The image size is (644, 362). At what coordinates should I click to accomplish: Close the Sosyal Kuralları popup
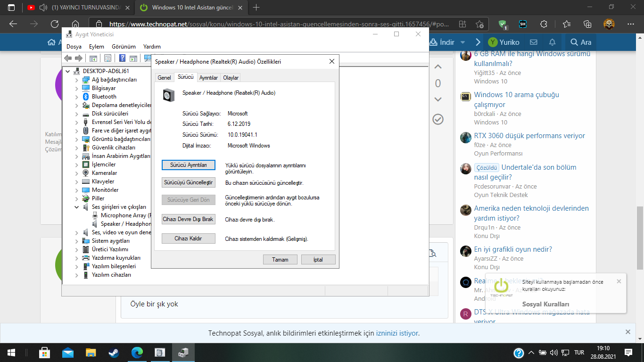[619, 281]
